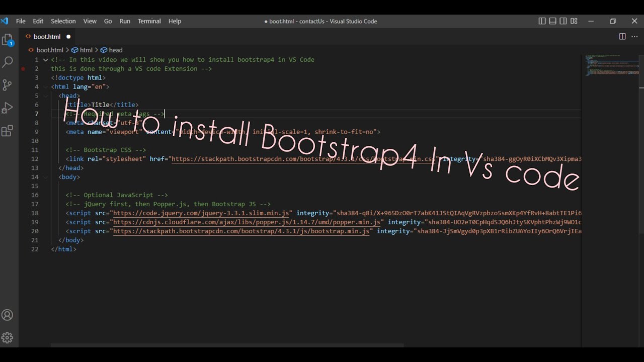Image resolution: width=644 pixels, height=362 pixels.
Task: Open the jQuery slim script URL link
Action: tap(201, 213)
